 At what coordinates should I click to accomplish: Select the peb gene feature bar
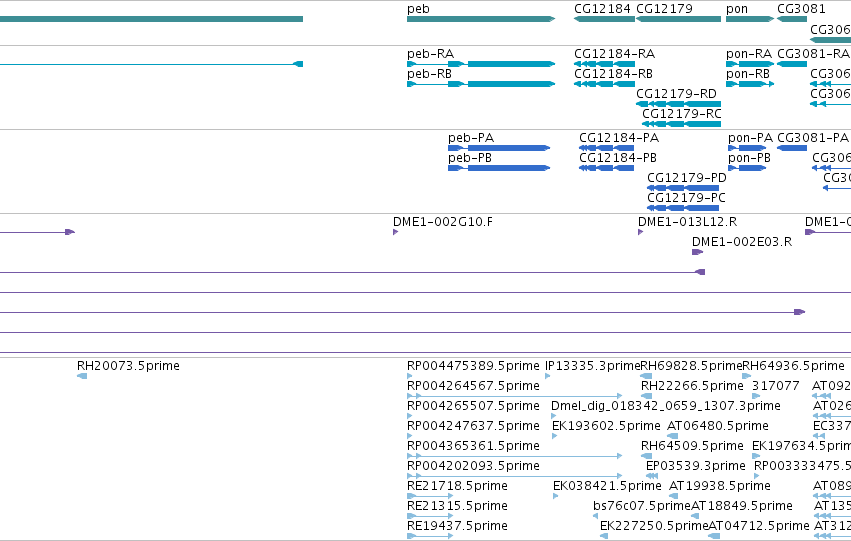(x=481, y=19)
